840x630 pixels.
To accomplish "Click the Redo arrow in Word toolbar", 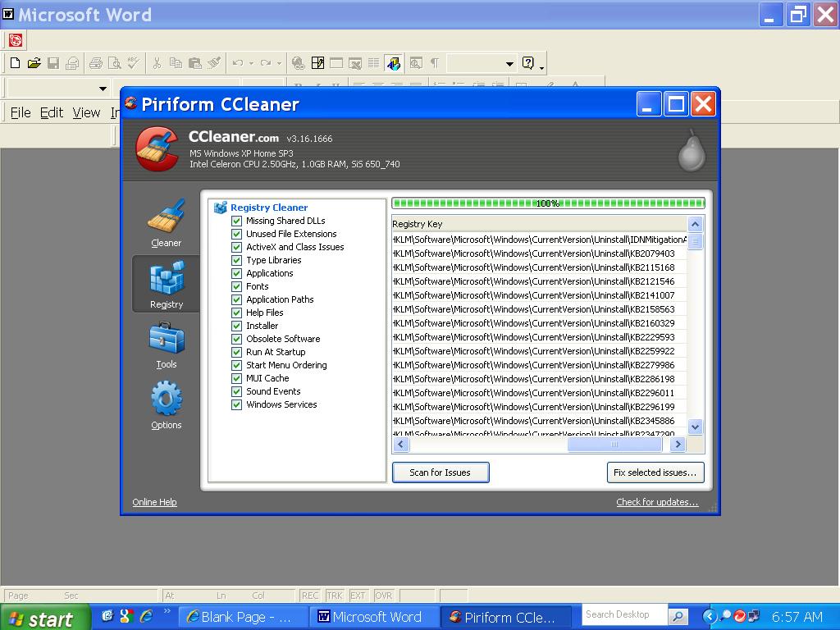I will coord(266,63).
